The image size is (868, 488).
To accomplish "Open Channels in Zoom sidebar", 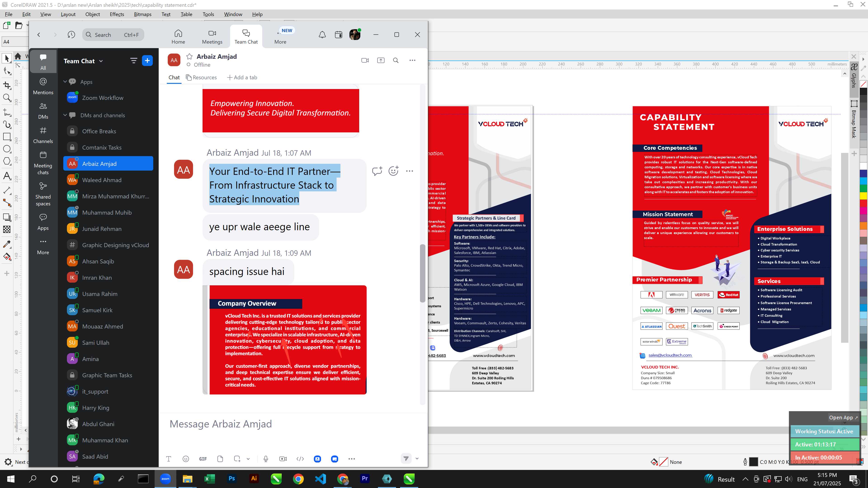I will coord(43,135).
